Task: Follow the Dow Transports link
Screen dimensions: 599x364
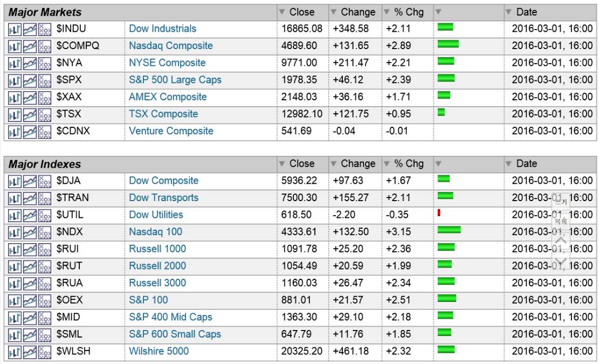Action: pyautogui.click(x=163, y=198)
